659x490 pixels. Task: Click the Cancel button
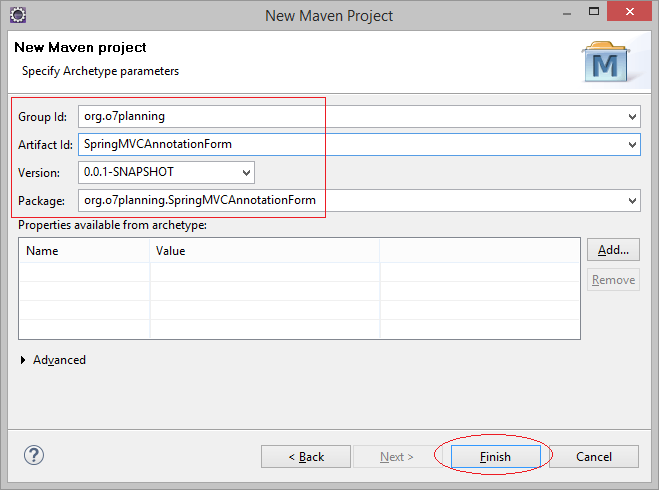[594, 456]
